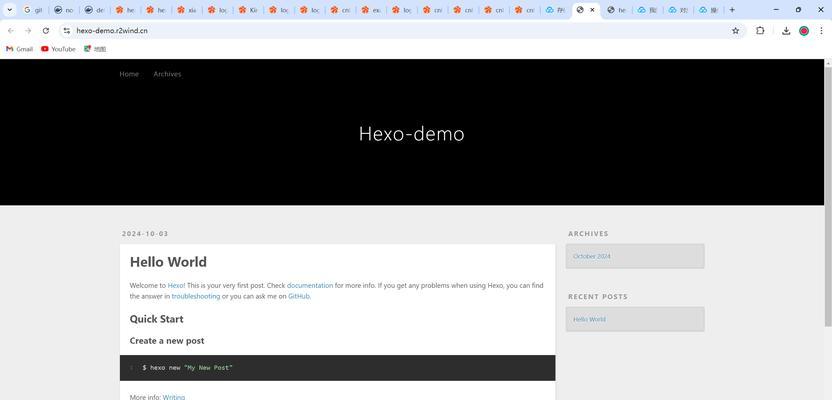
Task: Switch to the 'ex' tab
Action: [x=371, y=10]
